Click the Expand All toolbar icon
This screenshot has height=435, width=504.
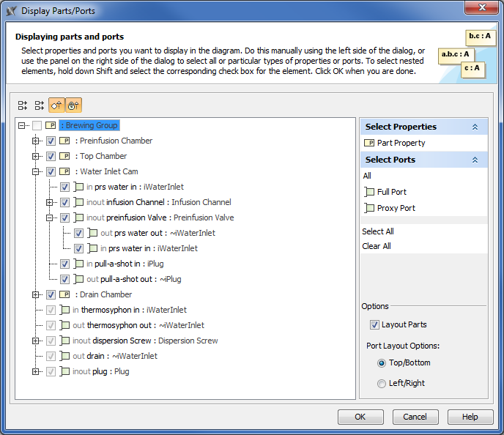click(23, 105)
